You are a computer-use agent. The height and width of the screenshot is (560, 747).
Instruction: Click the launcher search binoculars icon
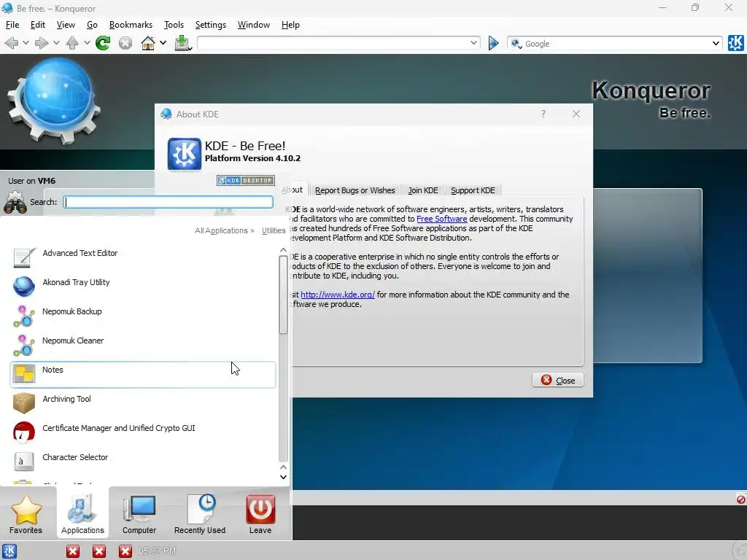[x=15, y=203]
